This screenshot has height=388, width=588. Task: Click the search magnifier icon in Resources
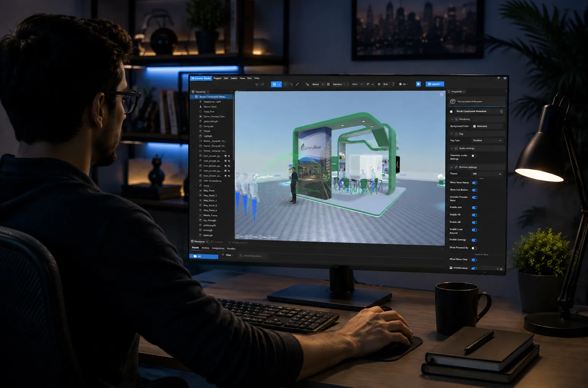point(241,255)
